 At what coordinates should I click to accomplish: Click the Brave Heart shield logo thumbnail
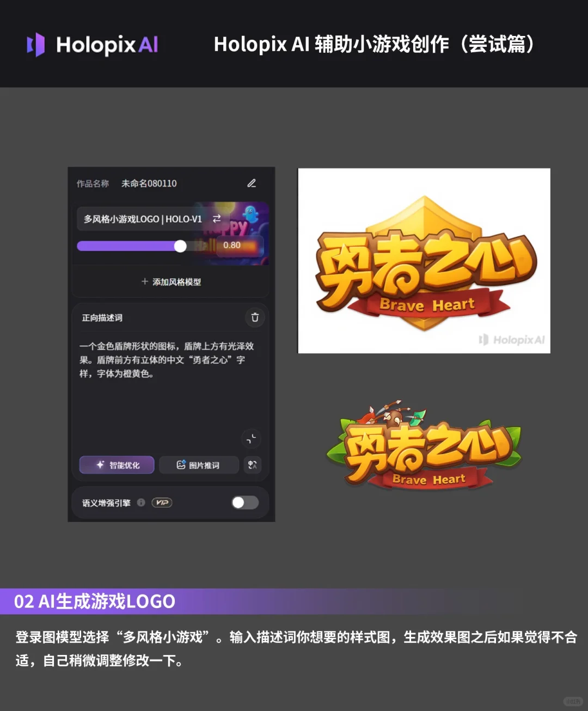click(x=424, y=259)
